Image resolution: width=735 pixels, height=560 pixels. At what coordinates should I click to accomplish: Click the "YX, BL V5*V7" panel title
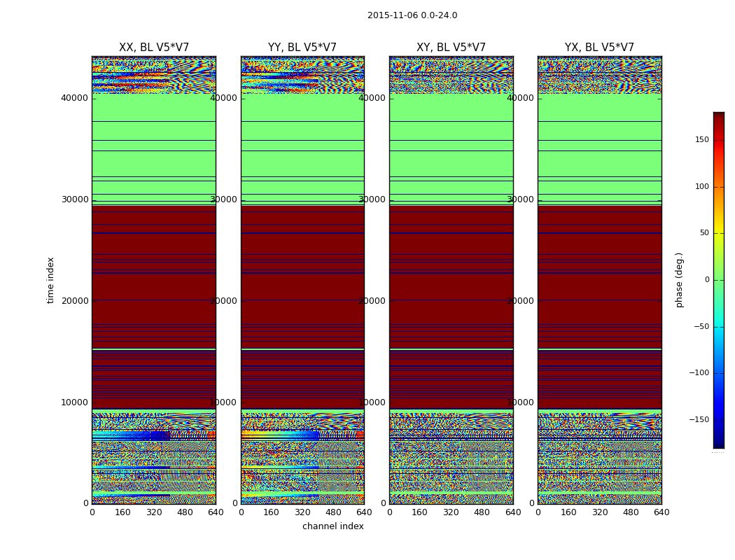tap(599, 48)
